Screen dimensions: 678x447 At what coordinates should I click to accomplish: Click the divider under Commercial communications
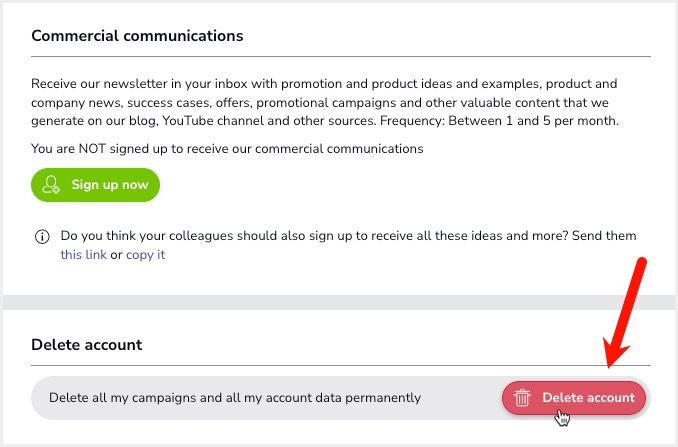pos(341,56)
